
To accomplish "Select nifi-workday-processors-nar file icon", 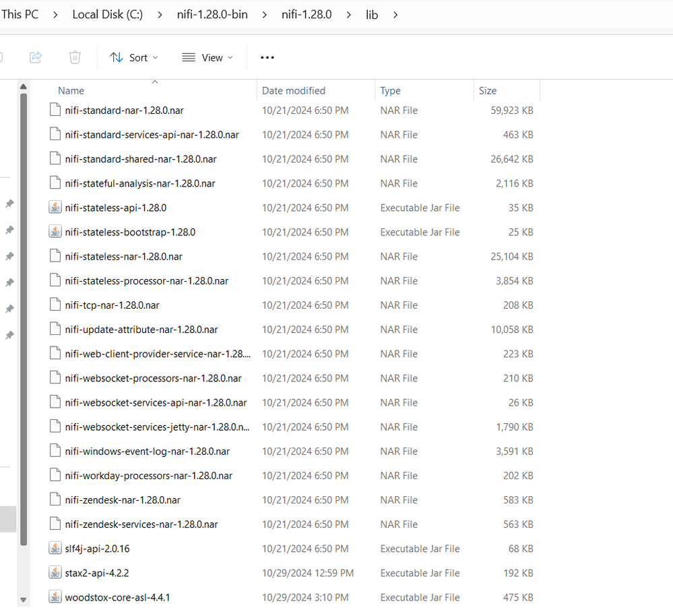I will click(x=55, y=474).
